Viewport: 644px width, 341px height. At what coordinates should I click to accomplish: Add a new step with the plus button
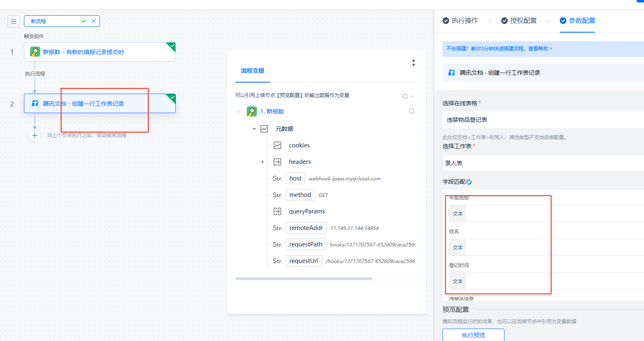[35, 135]
